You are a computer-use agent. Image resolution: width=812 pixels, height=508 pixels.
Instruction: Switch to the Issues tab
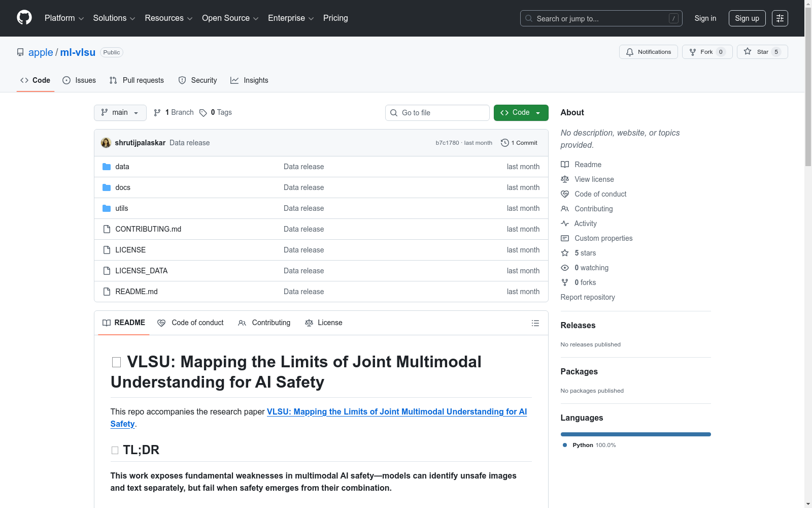[79, 80]
